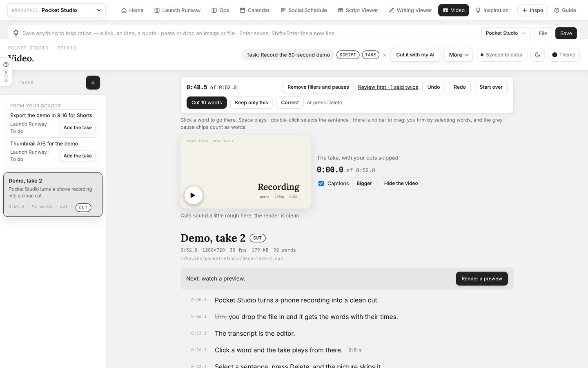
Task: Open the Workspace Pocket Studio dropdown
Action: pyautogui.click(x=56, y=10)
